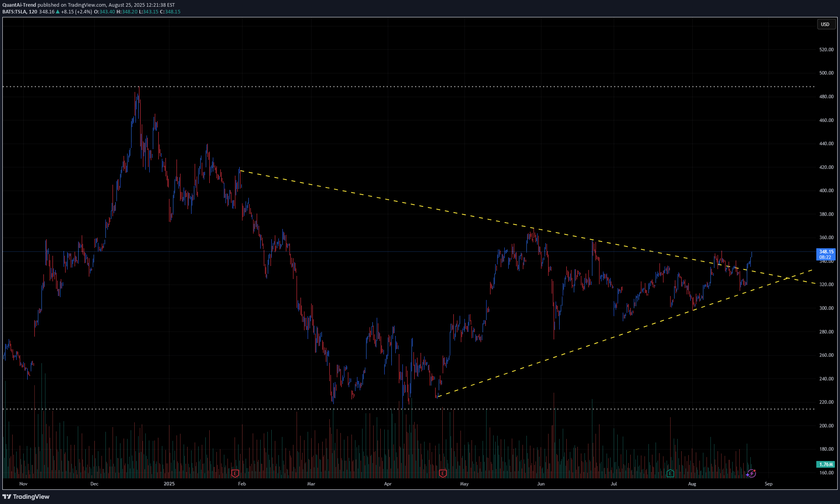Click the 500.00 price scale label
The height and width of the screenshot is (504, 840).
tap(826, 73)
